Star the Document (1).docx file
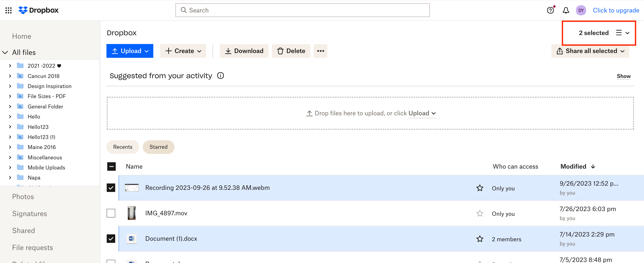Viewport: 644px width, 263px height. [480, 239]
